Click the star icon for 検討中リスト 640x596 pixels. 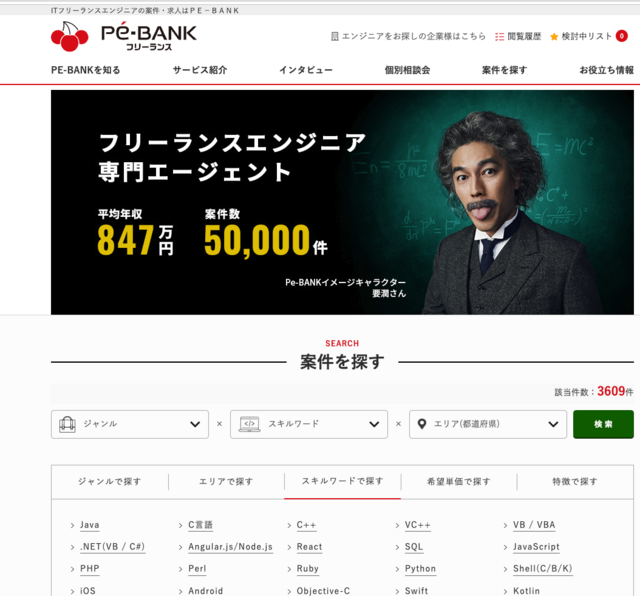(x=554, y=37)
